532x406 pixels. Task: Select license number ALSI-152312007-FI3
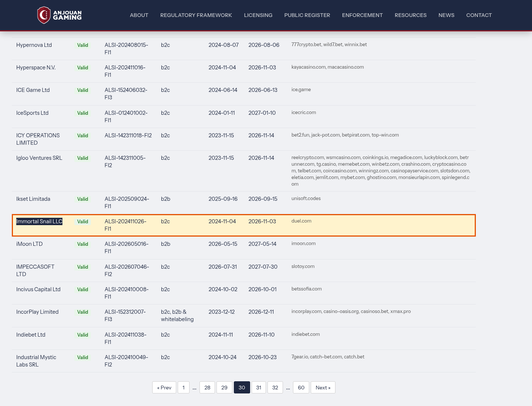tap(125, 316)
